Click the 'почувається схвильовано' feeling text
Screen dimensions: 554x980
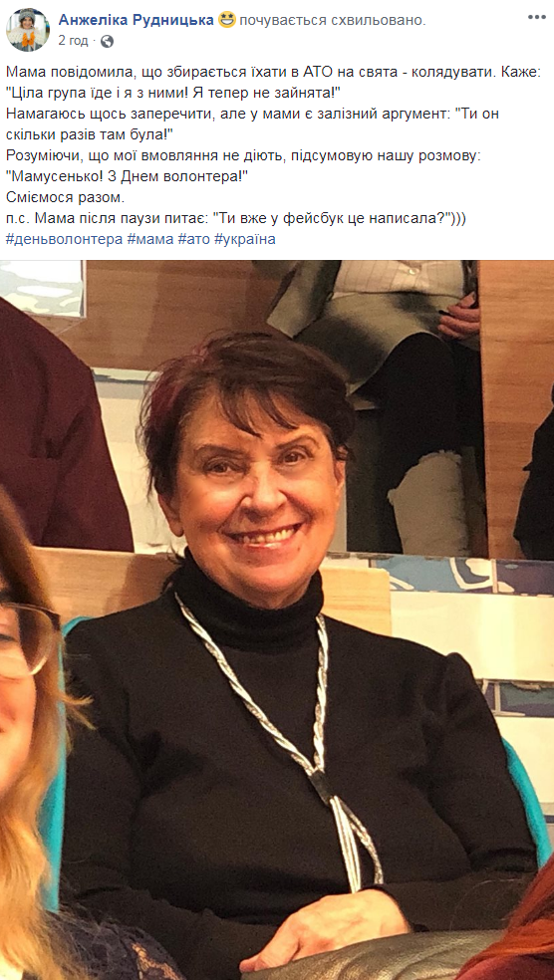point(332,21)
